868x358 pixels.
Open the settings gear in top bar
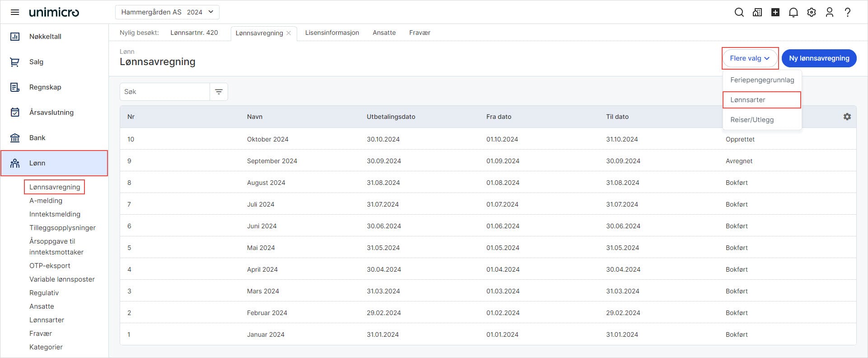pos(811,12)
